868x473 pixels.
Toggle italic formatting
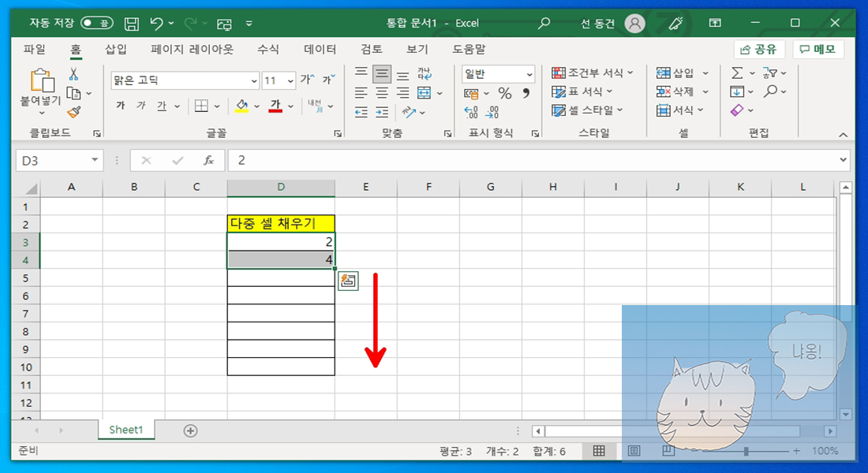(141, 106)
